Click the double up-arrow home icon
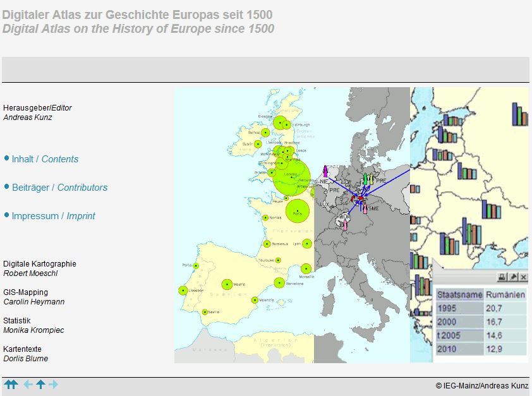 coord(11,385)
